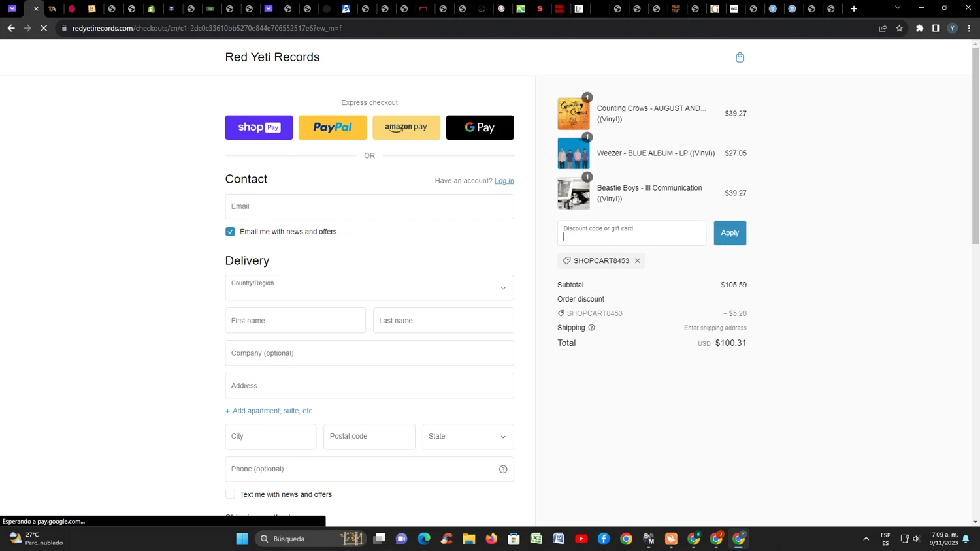
Task: Check Text me with news and offers
Action: click(x=230, y=495)
